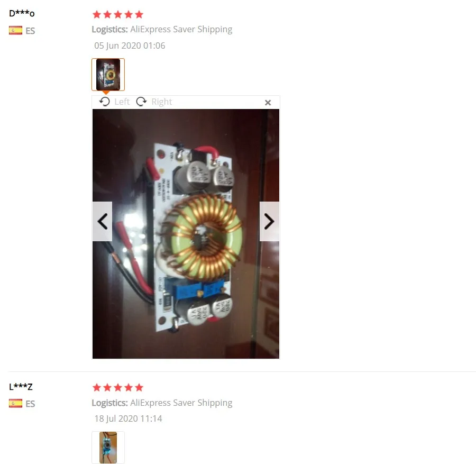Click the Spain flag next to D***o
This screenshot has width=476, height=464.
point(15,30)
